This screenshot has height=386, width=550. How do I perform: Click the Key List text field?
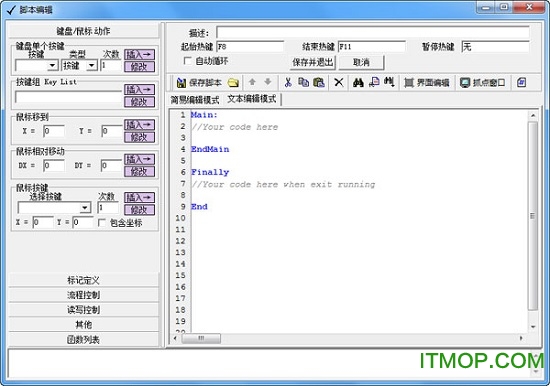[68, 97]
